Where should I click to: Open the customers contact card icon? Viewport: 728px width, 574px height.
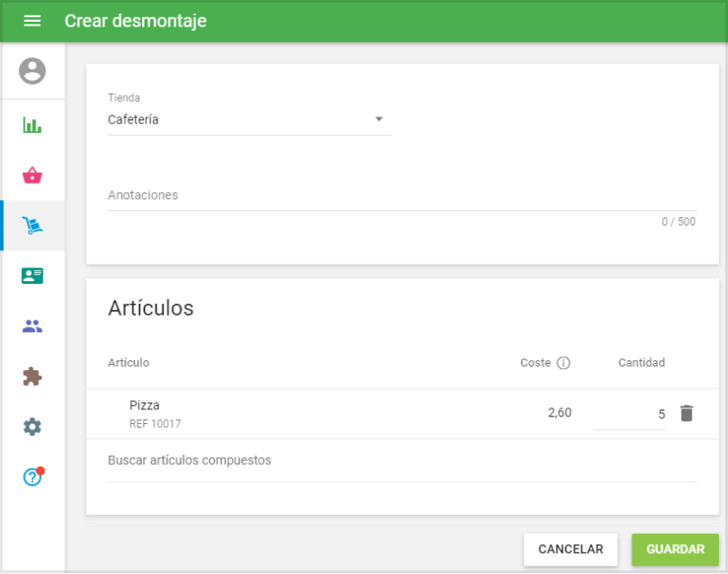(x=33, y=276)
